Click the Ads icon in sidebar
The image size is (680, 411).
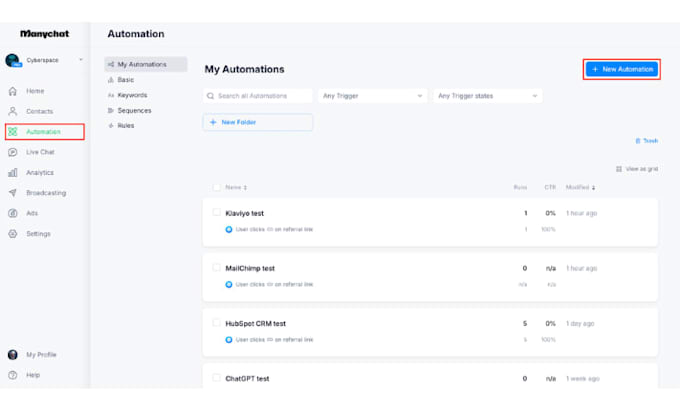pyautogui.click(x=13, y=213)
